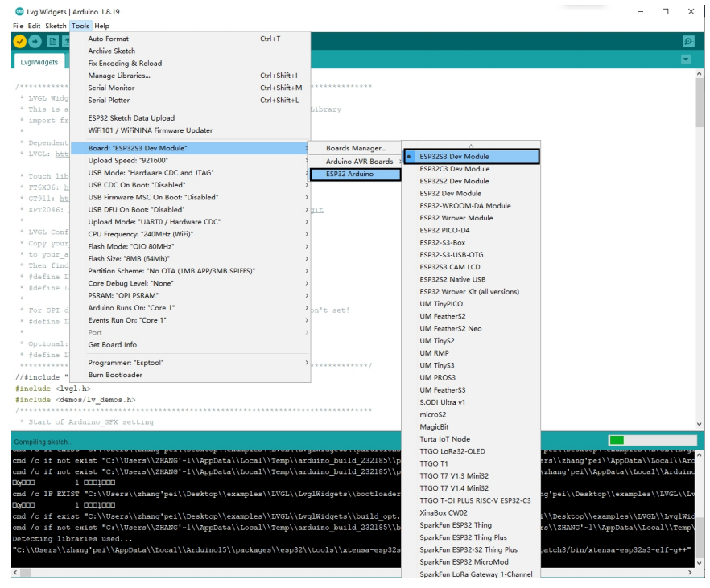710x588 pixels.
Task: Choose ESP32C3 Dev Module board
Action: pyautogui.click(x=454, y=169)
